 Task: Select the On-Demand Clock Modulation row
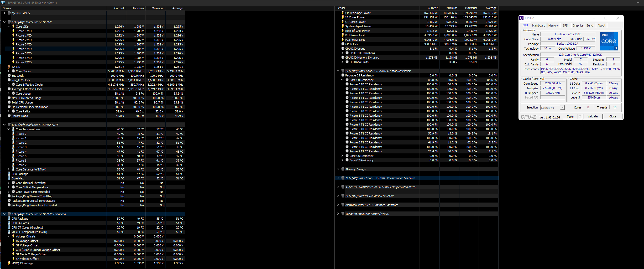[93, 107]
